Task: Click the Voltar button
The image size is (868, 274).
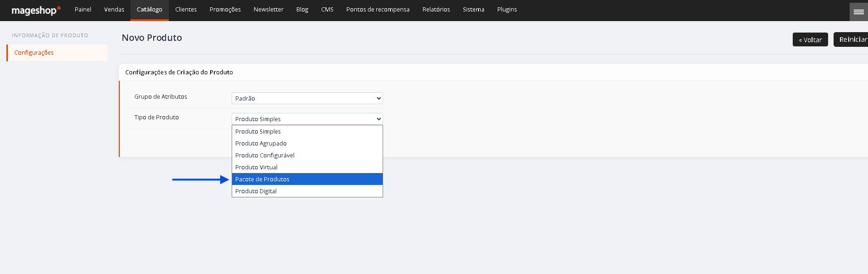Action: (x=810, y=39)
